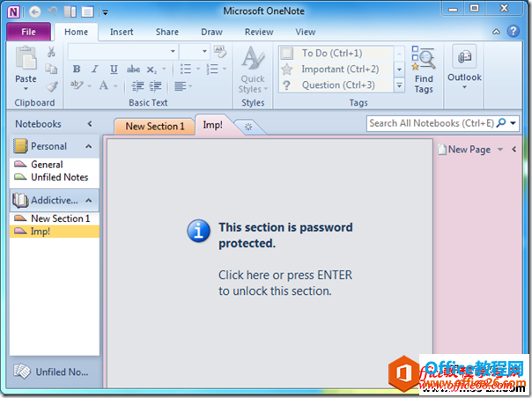Create a new section with star tab
The image size is (532, 398).
click(x=248, y=127)
